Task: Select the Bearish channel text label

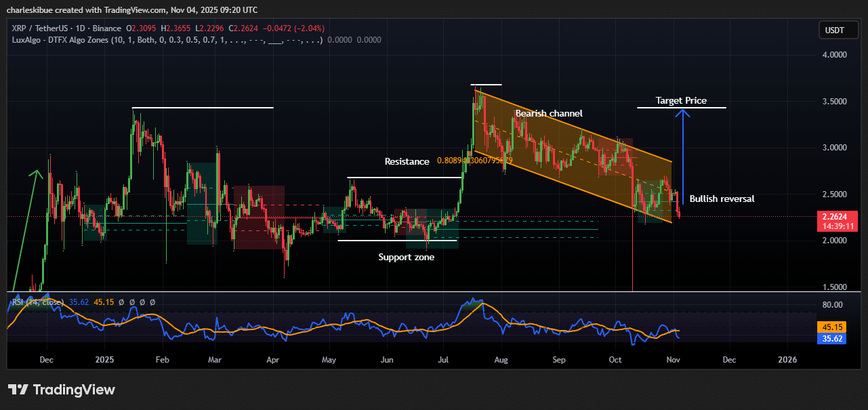Action: 548,113
